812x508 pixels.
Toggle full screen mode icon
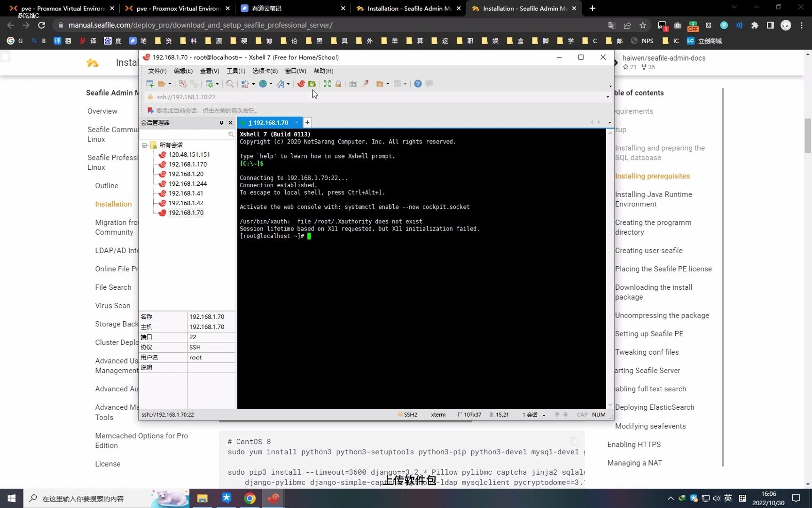click(x=327, y=84)
